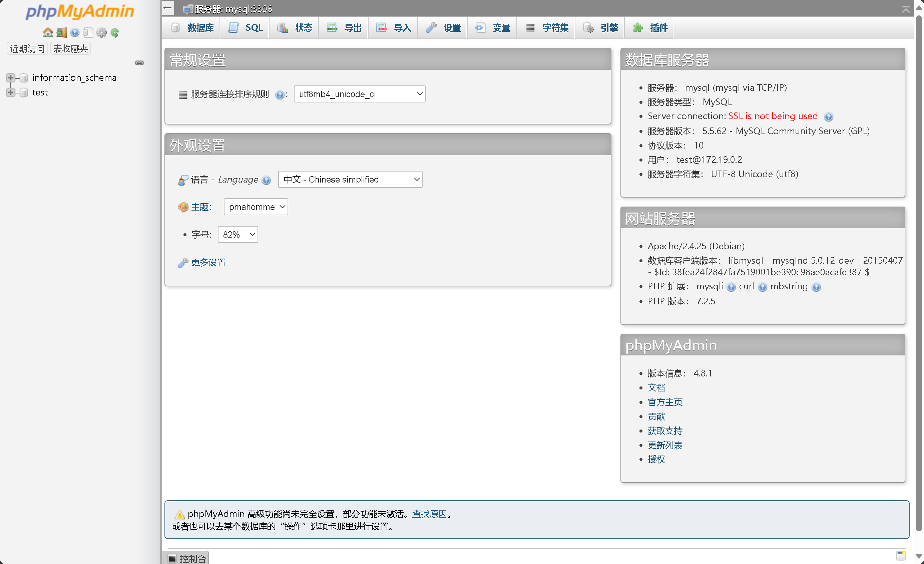Click the top-right page collapse chevron icon
The width and height of the screenshot is (924, 564).
pos(905,9)
